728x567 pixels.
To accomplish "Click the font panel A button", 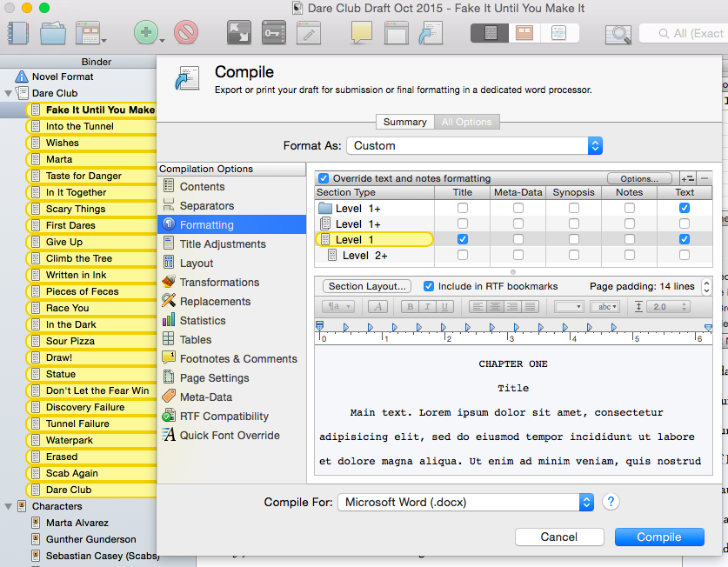I will [x=378, y=306].
